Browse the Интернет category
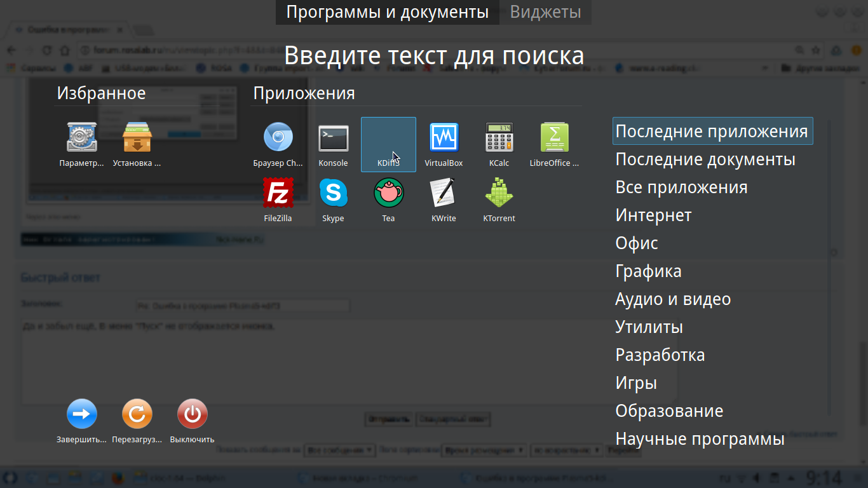The image size is (868, 488). click(x=653, y=215)
